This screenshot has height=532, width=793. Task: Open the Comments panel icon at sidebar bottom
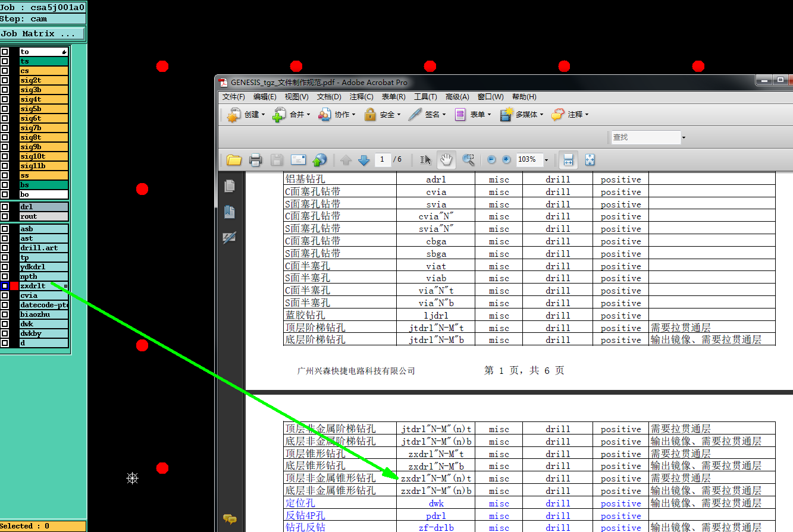point(229,520)
